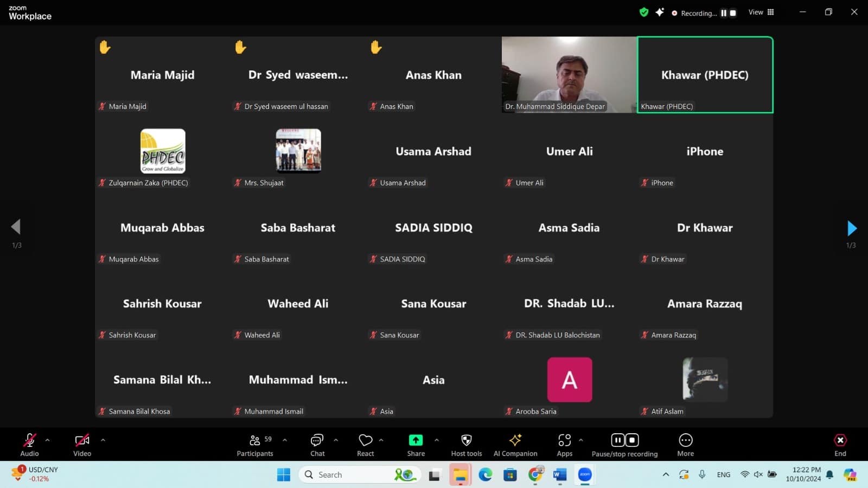This screenshot has height=488, width=868.
Task: Unmute the microphone with Audio button
Action: pyautogui.click(x=29, y=445)
